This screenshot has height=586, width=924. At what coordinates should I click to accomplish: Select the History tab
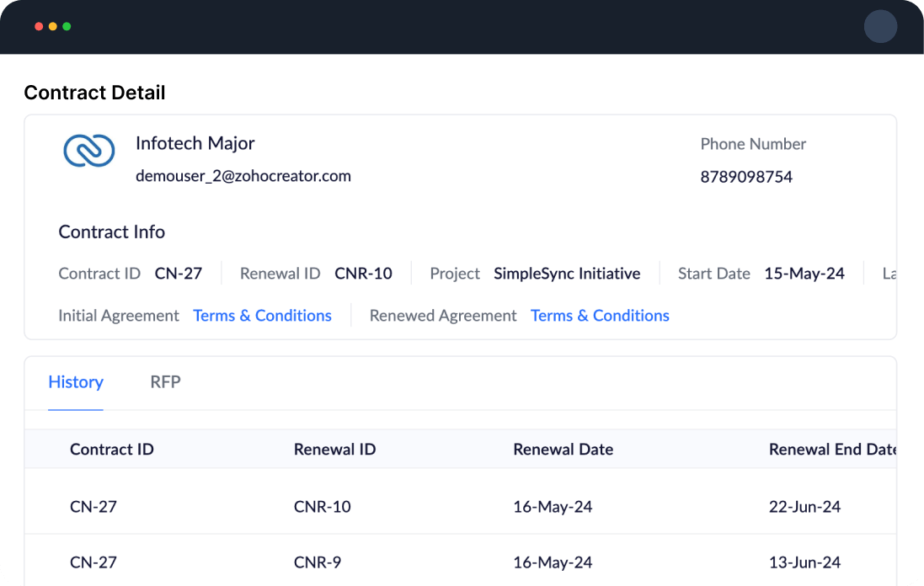pos(75,382)
